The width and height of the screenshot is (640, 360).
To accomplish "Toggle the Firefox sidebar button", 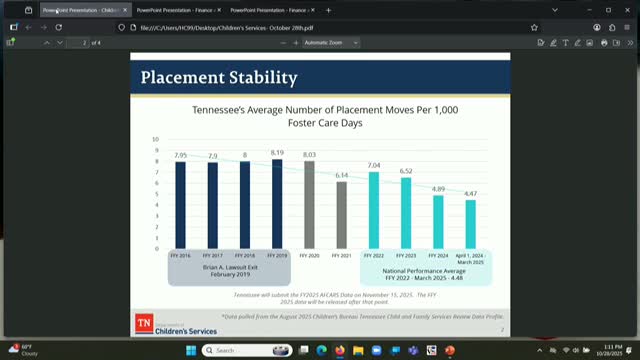I will 14,27.
